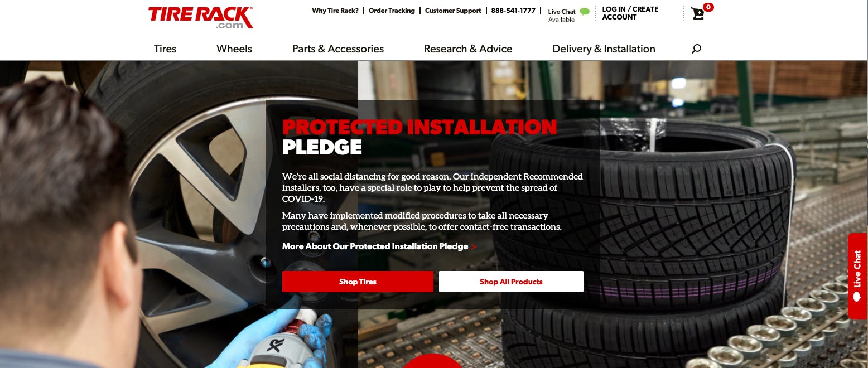Open More About Our Protected Installation Pledge

click(x=375, y=246)
